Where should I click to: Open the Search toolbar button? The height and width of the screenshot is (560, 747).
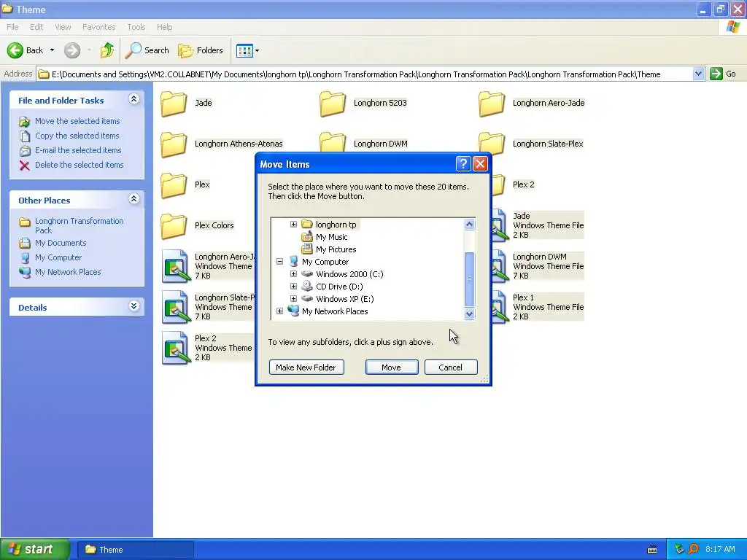pyautogui.click(x=147, y=50)
